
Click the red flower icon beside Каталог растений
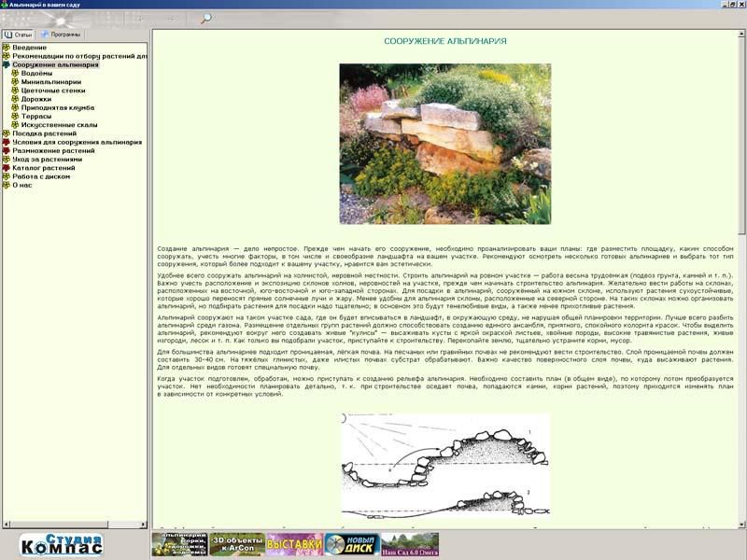[x=7, y=168]
